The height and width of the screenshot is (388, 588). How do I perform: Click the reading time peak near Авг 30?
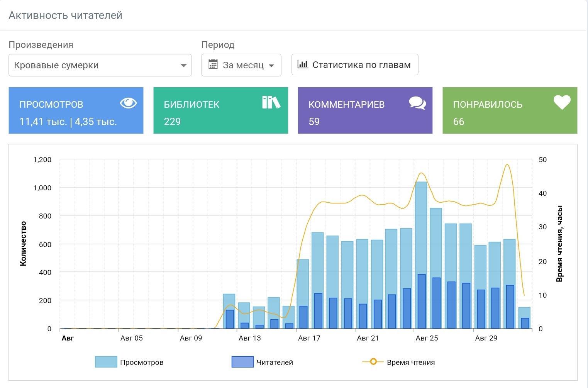tap(507, 165)
